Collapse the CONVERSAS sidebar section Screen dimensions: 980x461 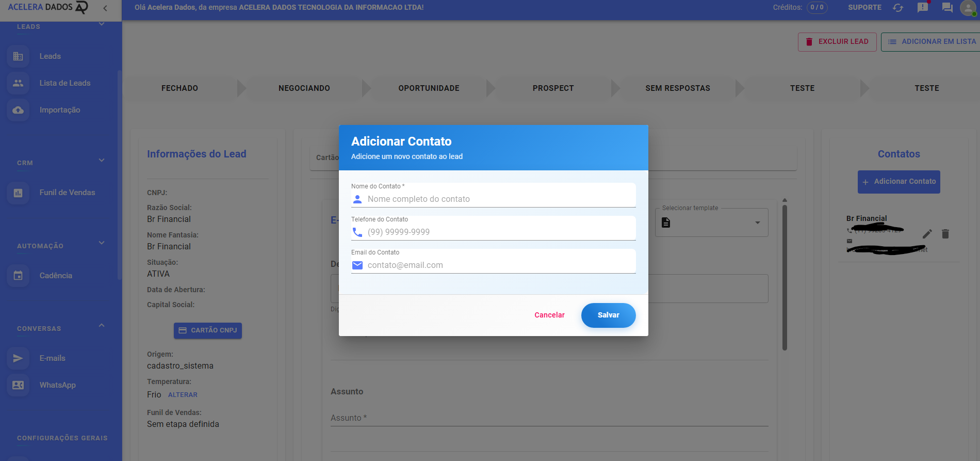(102, 325)
